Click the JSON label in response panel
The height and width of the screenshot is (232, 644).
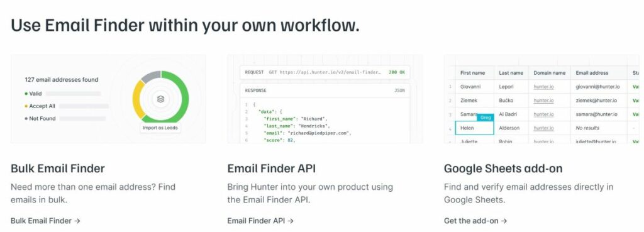(399, 91)
